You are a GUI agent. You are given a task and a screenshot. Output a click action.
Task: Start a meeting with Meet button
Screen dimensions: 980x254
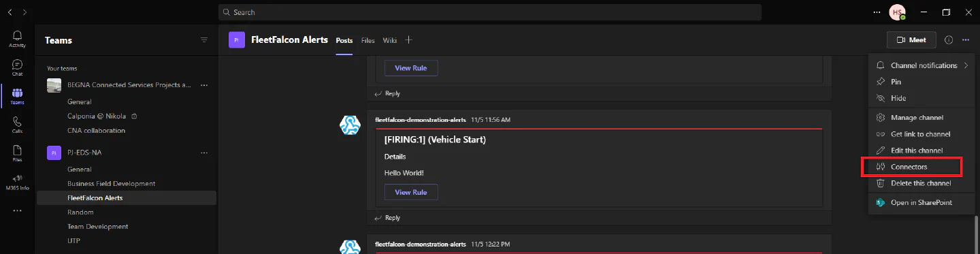911,39
